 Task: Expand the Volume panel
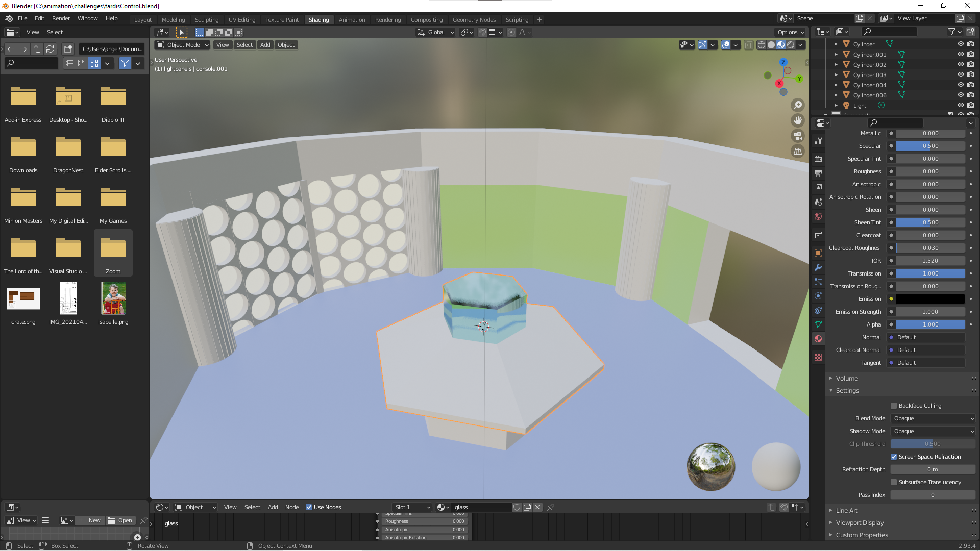[x=847, y=378]
